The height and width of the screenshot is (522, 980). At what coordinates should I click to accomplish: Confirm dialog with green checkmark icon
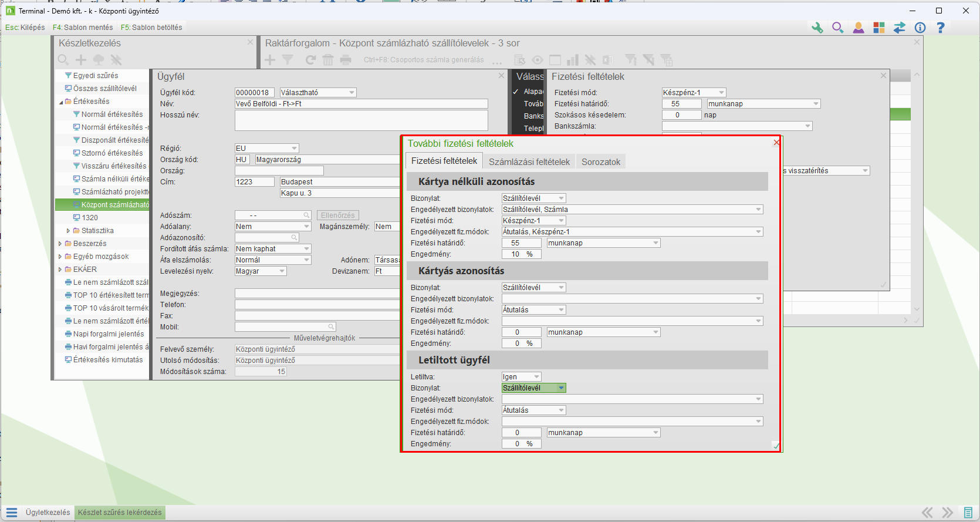(776, 446)
